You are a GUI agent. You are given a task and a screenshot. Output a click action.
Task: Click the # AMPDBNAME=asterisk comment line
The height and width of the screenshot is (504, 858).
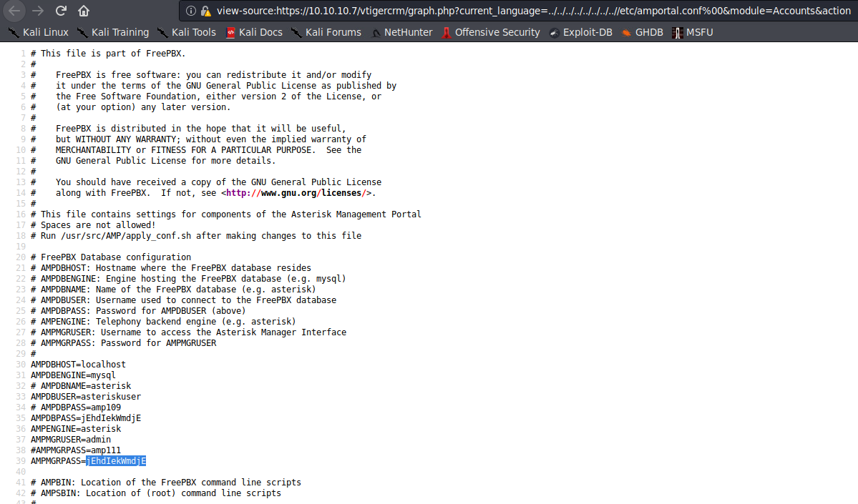81,386
